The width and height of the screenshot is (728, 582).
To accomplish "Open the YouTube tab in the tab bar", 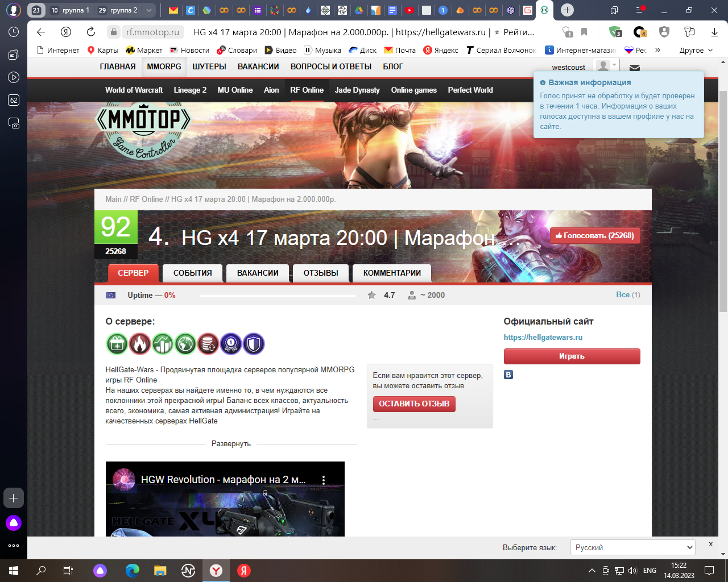I will tap(409, 10).
